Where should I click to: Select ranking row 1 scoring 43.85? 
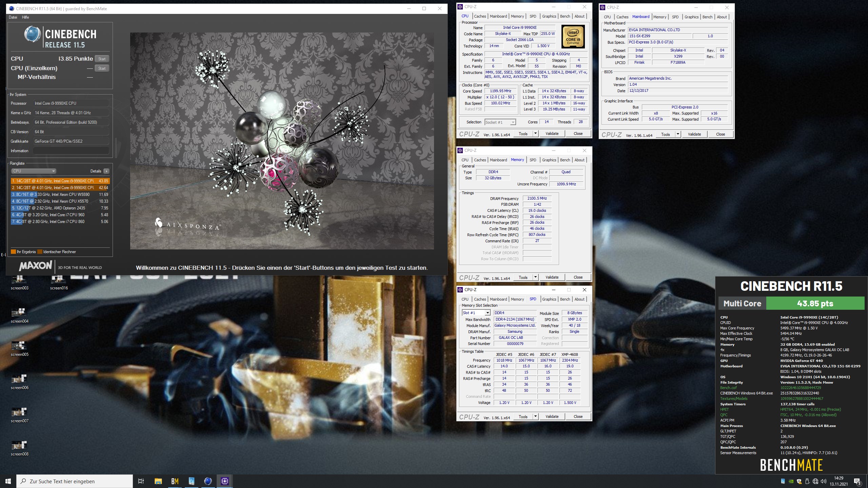click(60, 181)
